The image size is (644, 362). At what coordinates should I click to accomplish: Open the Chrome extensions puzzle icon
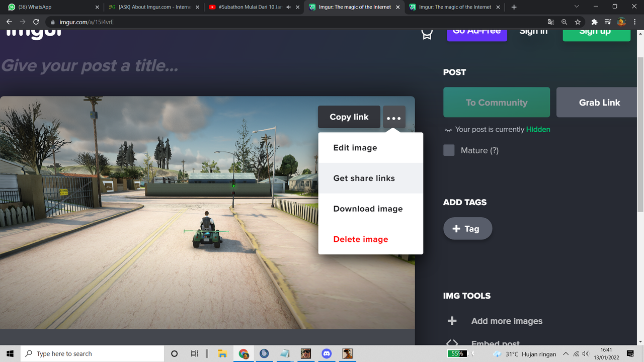tap(594, 22)
